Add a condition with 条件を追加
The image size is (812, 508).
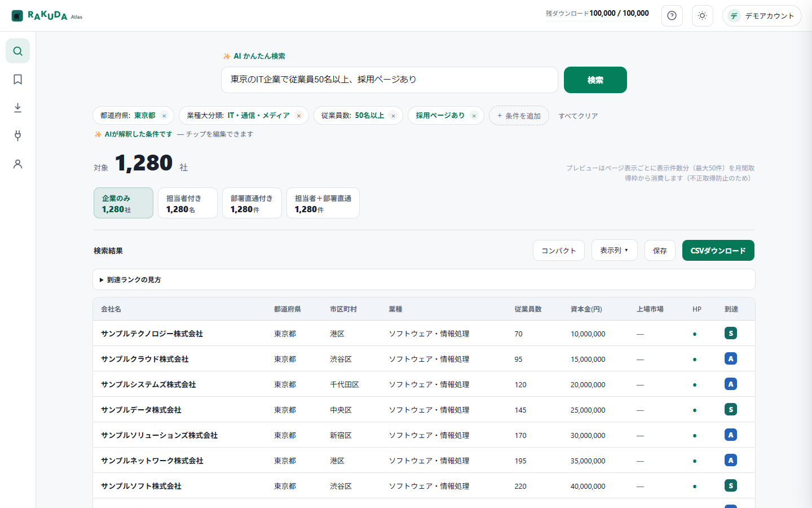[519, 116]
